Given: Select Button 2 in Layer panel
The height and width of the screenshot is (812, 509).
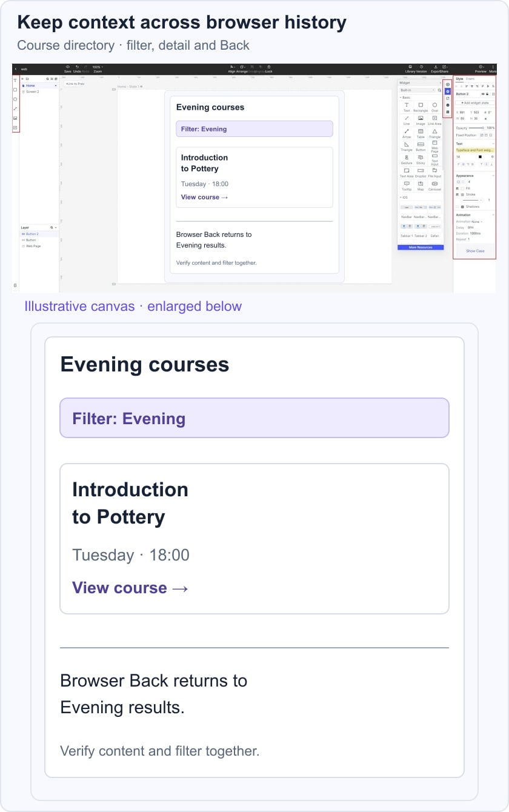Looking at the screenshot, I should (39, 234).
